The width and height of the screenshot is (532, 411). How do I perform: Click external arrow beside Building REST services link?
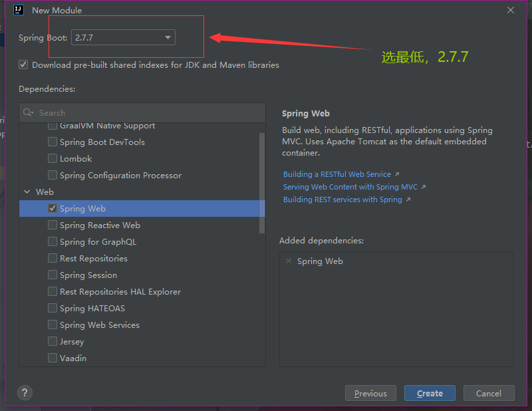point(408,200)
